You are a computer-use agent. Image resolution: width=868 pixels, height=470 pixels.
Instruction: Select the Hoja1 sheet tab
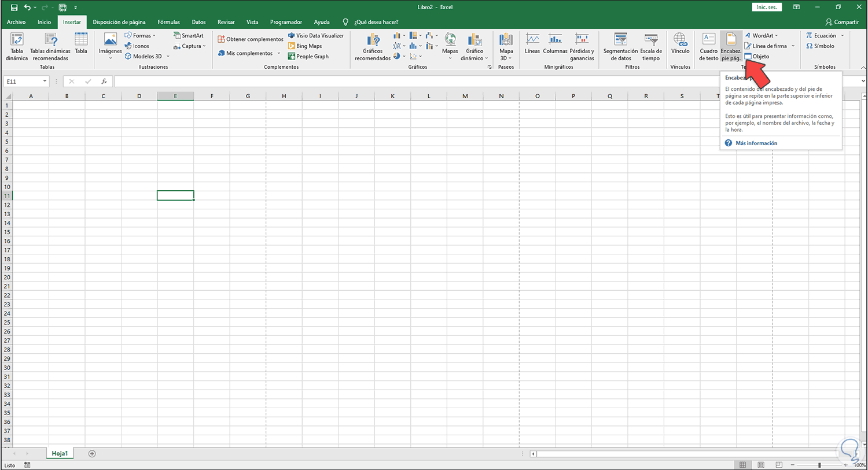60,454
